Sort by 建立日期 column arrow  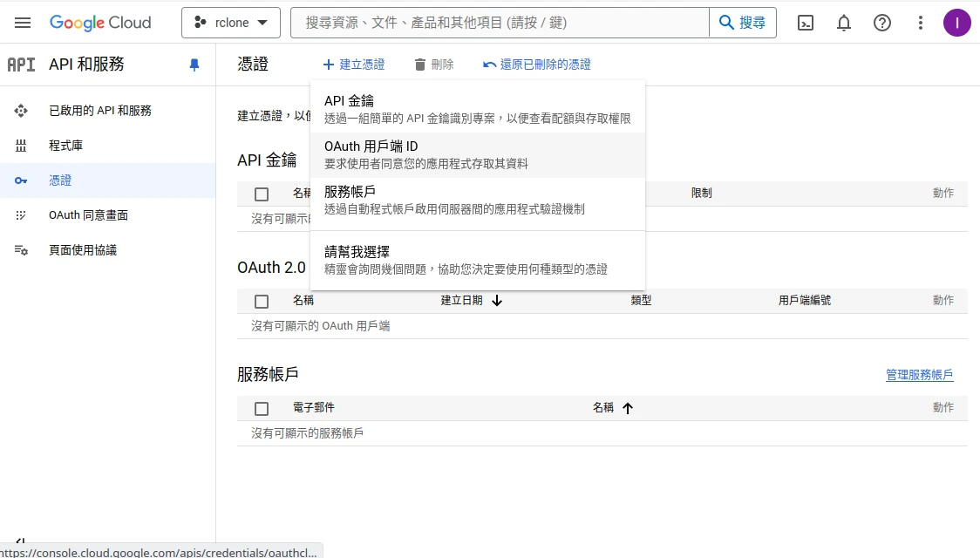pos(497,301)
